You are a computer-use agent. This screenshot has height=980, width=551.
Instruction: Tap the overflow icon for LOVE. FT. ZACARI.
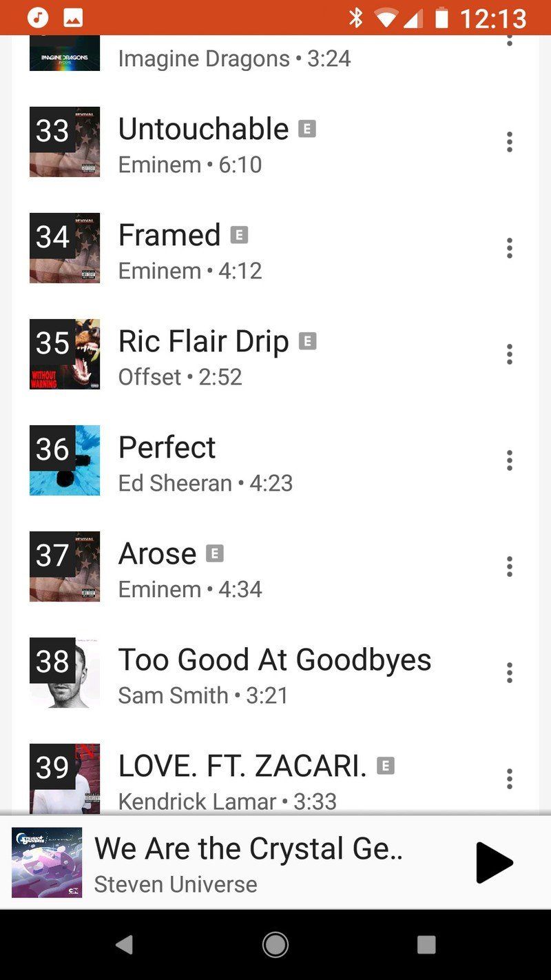(509, 779)
